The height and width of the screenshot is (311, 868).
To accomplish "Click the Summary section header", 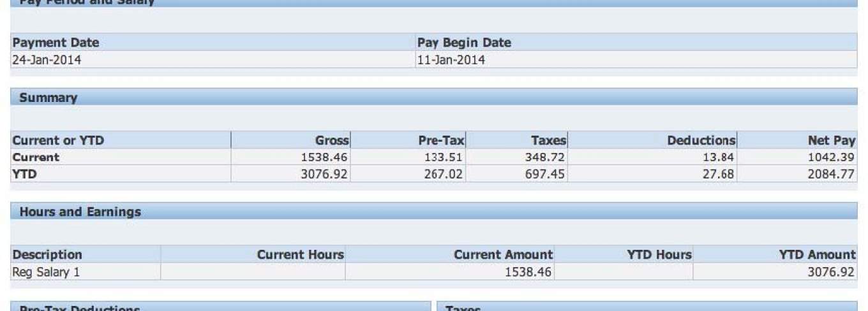I will pyautogui.click(x=48, y=98).
